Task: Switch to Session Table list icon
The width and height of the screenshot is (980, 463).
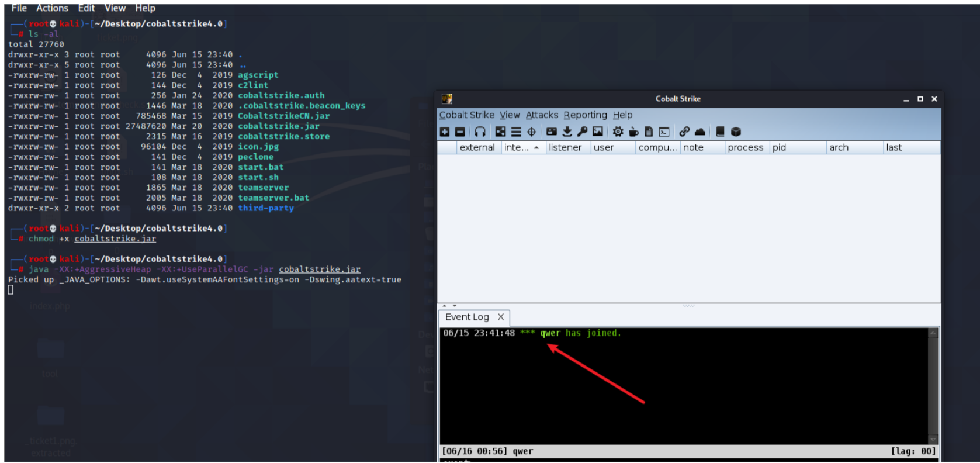Action: [516, 132]
